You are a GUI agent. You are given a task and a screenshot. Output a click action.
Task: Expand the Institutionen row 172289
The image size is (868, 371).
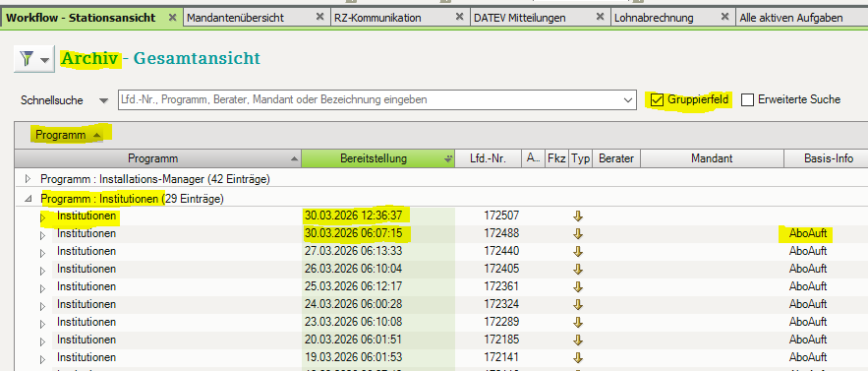43,325
